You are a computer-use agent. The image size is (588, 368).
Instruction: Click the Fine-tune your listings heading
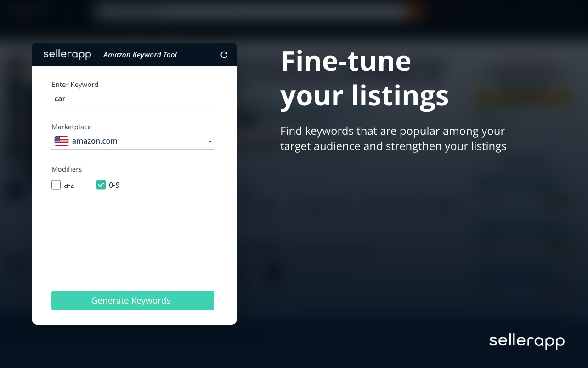[364, 78]
